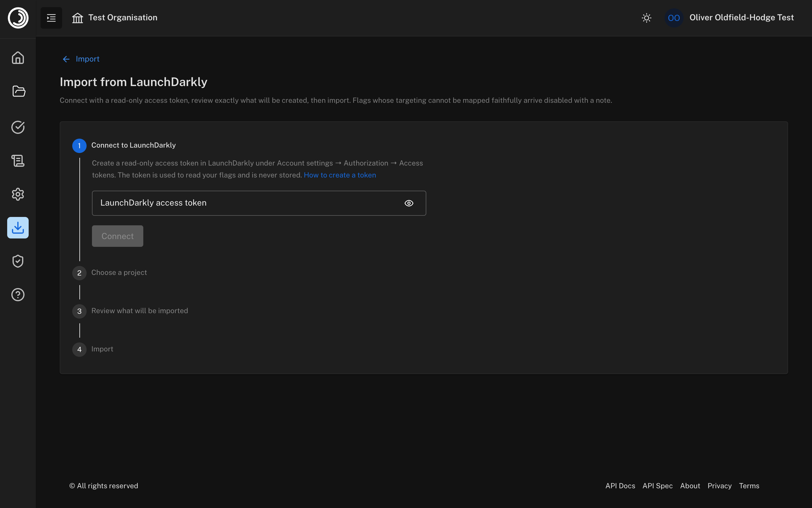The width and height of the screenshot is (812, 508).
Task: Open the shield check sidebar icon
Action: (18, 261)
